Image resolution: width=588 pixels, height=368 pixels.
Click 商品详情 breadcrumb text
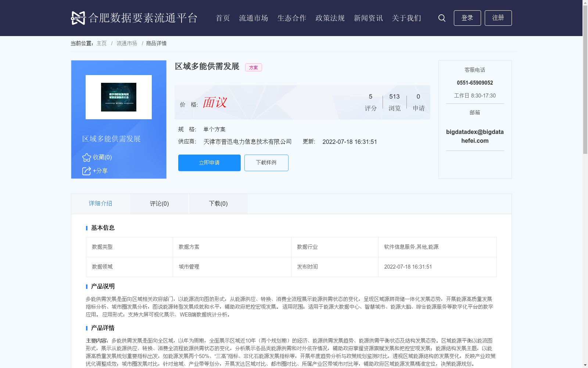(x=156, y=43)
